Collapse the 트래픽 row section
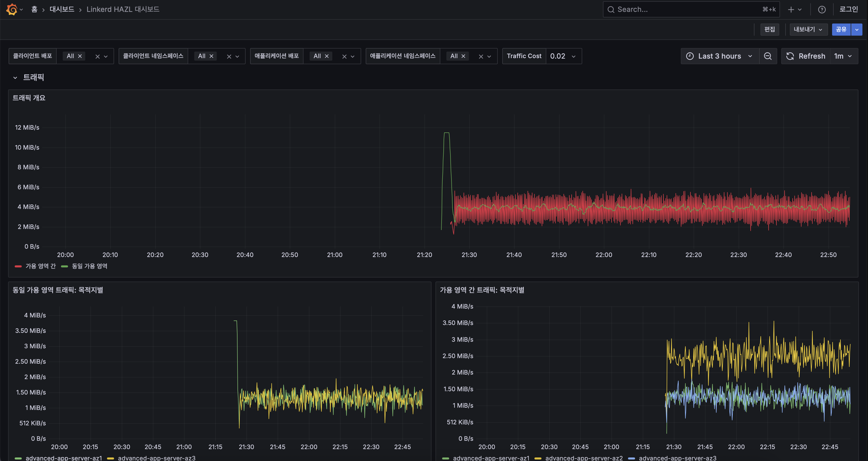 [x=15, y=78]
